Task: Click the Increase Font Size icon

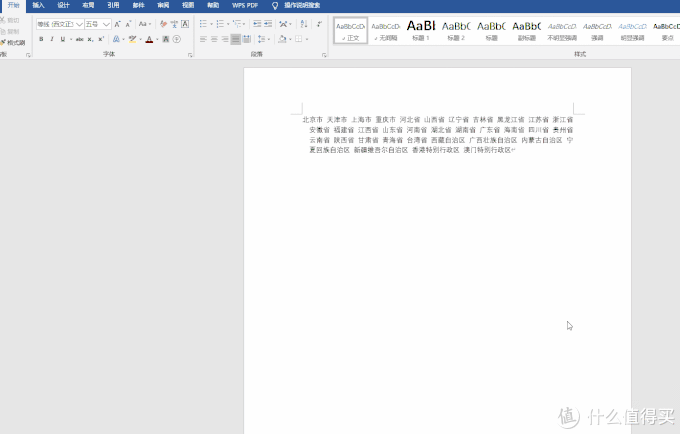Action: pos(118,24)
